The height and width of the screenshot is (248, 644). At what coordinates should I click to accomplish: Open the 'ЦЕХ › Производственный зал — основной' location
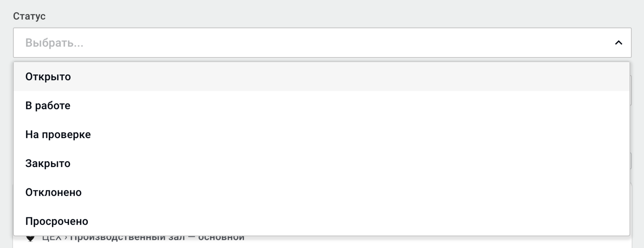coord(143,238)
